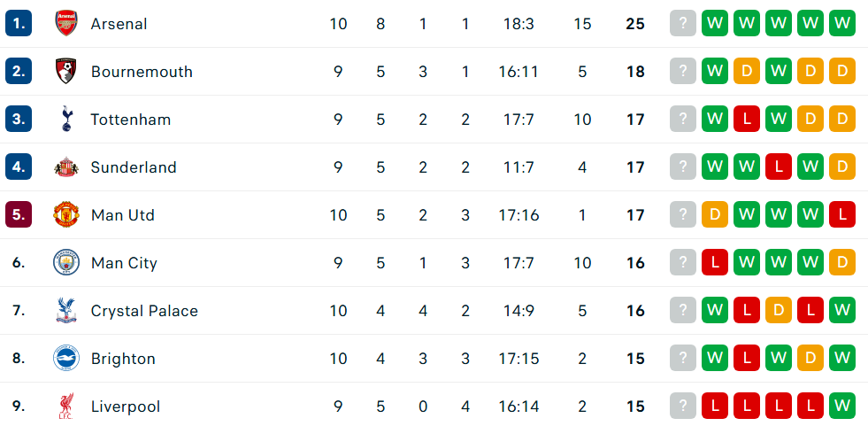Click Tottenham's red L form badge
The height and width of the screenshot is (426, 868).
tap(747, 120)
